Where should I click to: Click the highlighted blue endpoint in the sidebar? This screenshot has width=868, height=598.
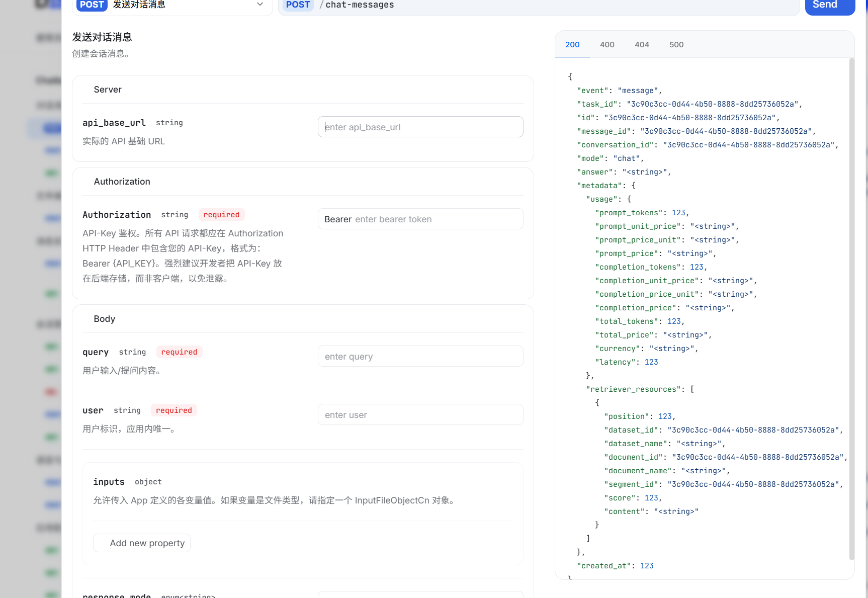[50, 128]
